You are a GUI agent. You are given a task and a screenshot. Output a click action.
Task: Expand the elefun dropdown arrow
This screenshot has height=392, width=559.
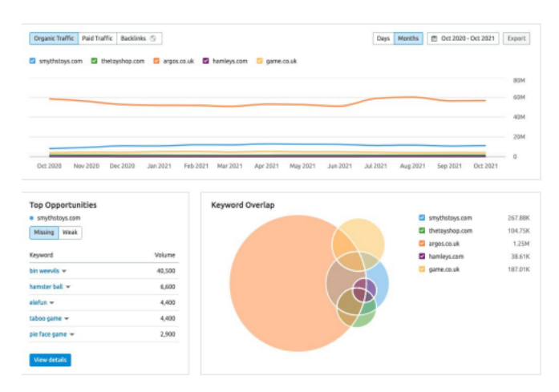51,303
